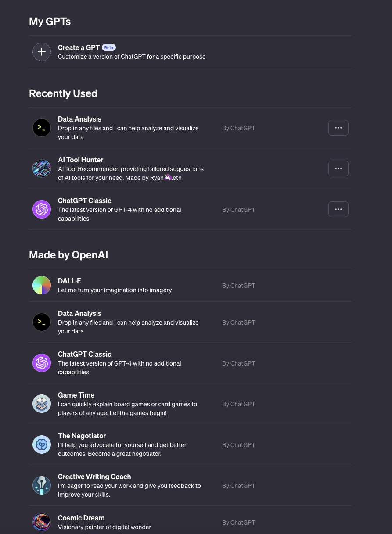Click the colorful DALL·E icon

[x=42, y=285]
